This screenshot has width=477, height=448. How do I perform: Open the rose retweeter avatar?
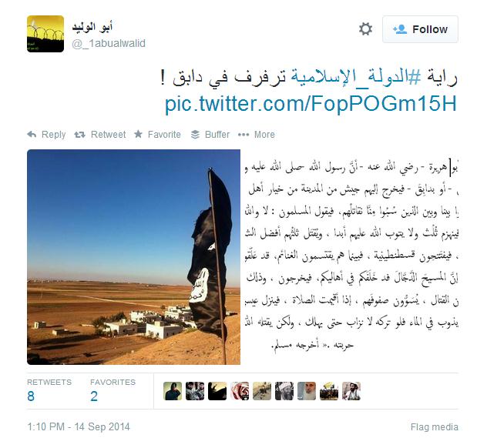(240, 391)
